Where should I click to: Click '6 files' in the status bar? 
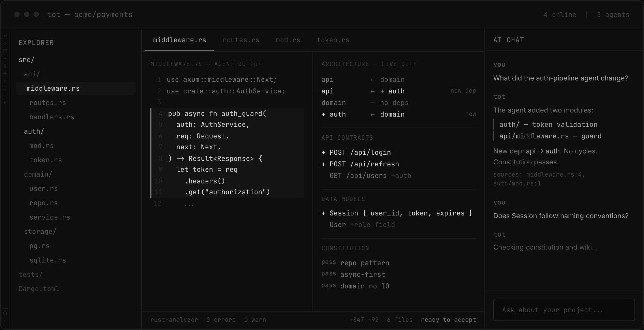pos(400,320)
